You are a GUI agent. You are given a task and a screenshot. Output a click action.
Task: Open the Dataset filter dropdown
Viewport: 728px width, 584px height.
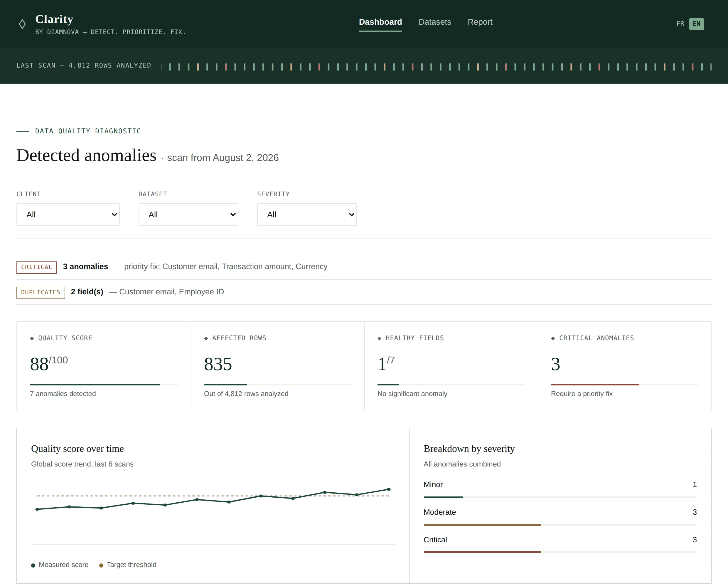pyautogui.click(x=188, y=214)
